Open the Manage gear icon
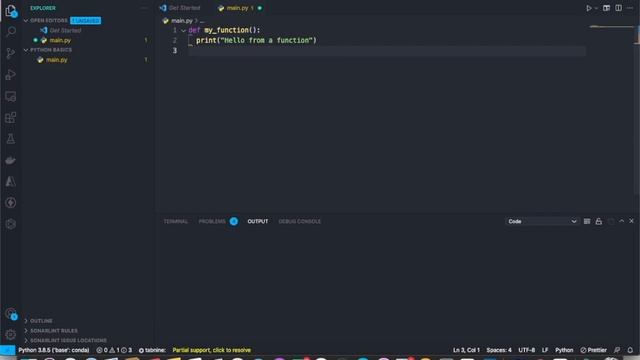This screenshot has width=640, height=360. (x=11, y=335)
